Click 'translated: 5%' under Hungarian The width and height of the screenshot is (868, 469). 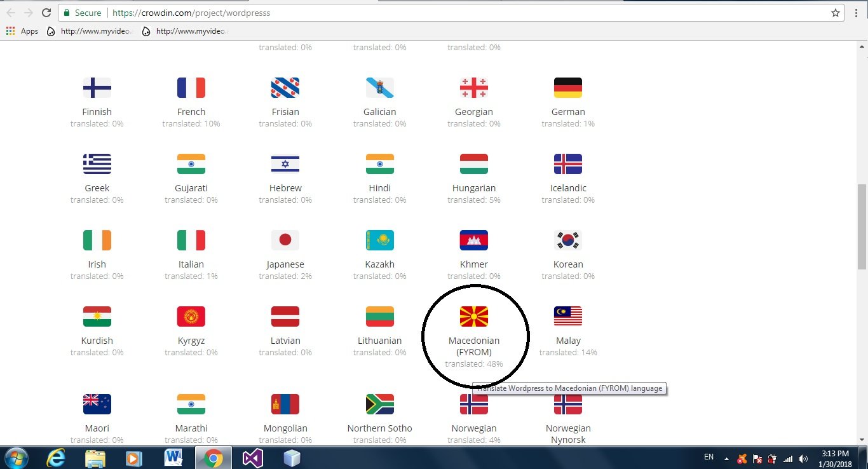pos(474,200)
